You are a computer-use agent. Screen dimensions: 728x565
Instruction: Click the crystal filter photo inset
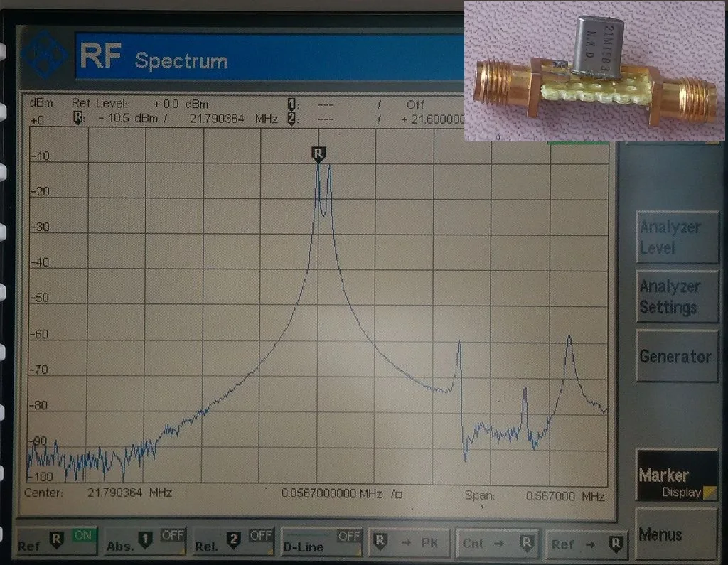click(x=594, y=71)
